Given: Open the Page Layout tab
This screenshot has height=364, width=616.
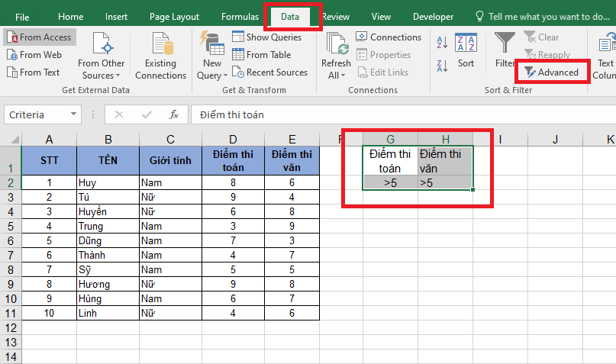Looking at the screenshot, I should pyautogui.click(x=174, y=17).
